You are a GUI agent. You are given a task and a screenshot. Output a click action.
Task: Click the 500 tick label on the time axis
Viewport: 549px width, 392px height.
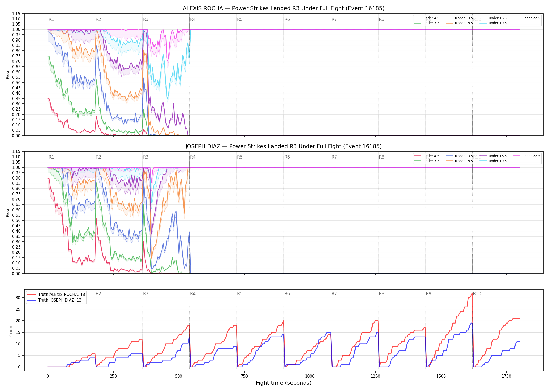(x=179, y=376)
